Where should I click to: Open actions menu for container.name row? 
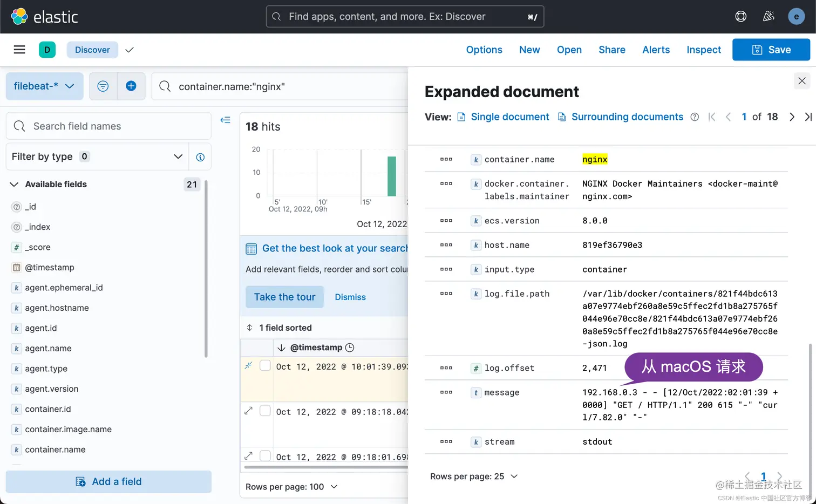(x=446, y=159)
